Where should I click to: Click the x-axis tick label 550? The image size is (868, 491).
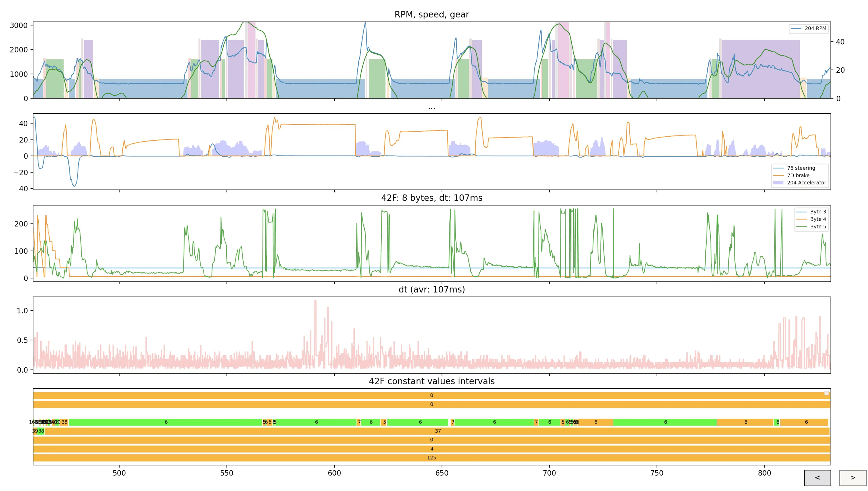pos(227,473)
